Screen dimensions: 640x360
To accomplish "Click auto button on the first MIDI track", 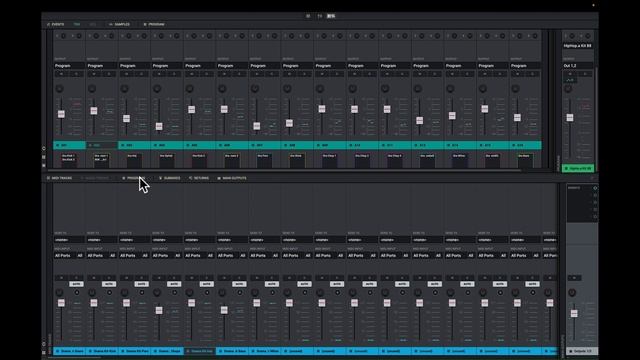I will (76, 284).
